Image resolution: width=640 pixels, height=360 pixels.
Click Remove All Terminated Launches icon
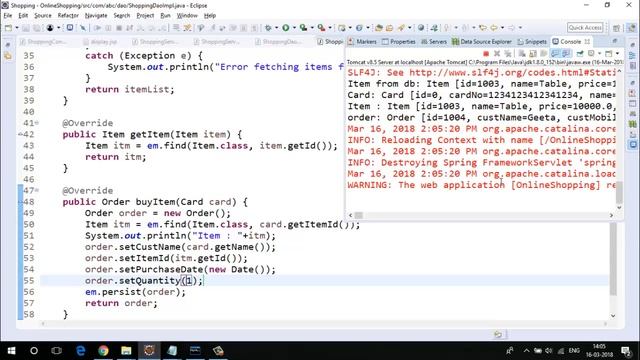click(508, 53)
